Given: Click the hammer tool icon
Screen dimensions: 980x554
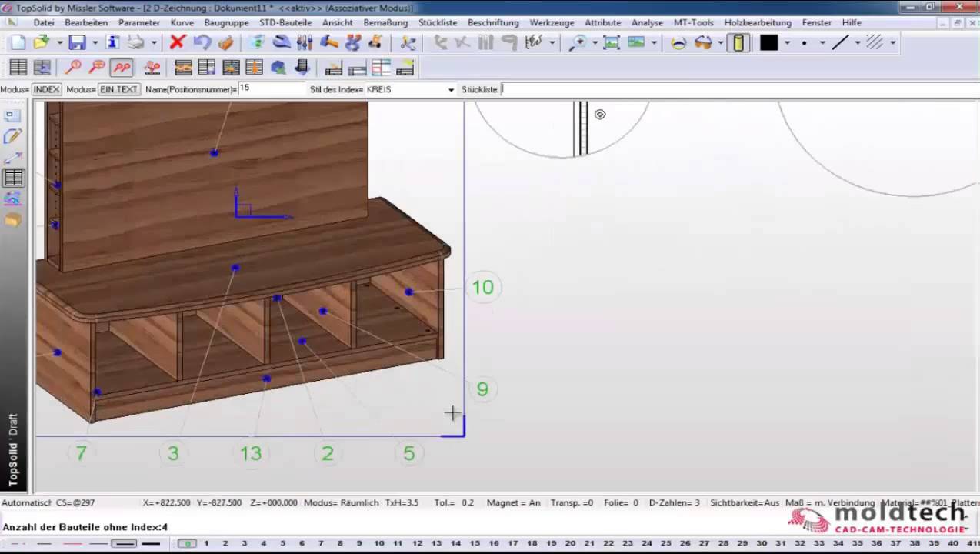Looking at the screenshot, I should pos(329,43).
